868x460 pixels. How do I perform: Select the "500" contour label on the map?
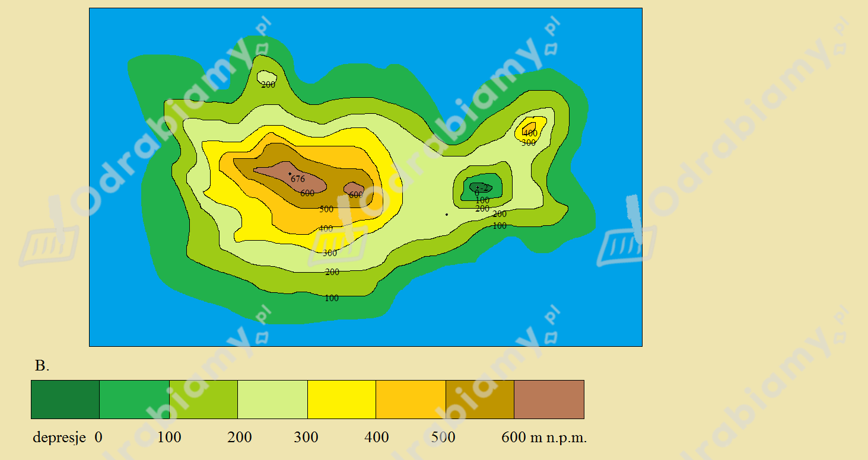point(326,209)
